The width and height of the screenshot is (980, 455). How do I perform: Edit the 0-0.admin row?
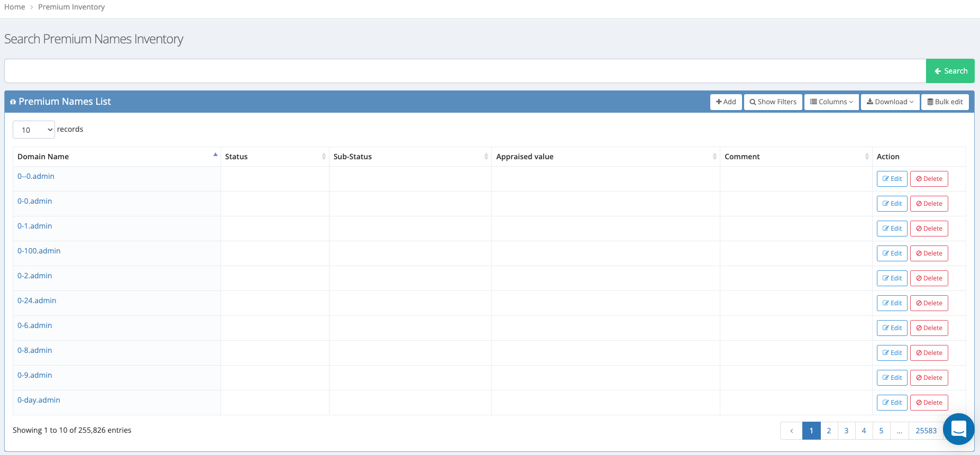pyautogui.click(x=892, y=204)
